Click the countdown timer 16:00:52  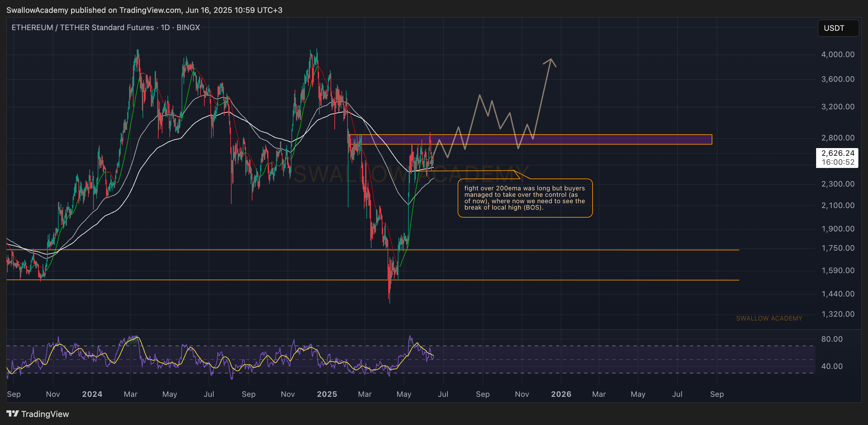coord(838,162)
